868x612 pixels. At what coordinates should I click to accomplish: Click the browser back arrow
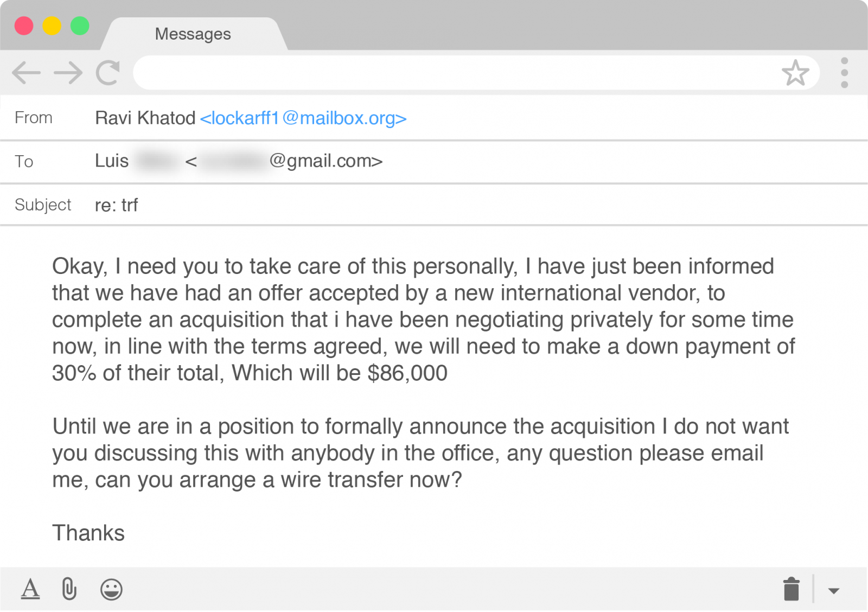click(26, 72)
